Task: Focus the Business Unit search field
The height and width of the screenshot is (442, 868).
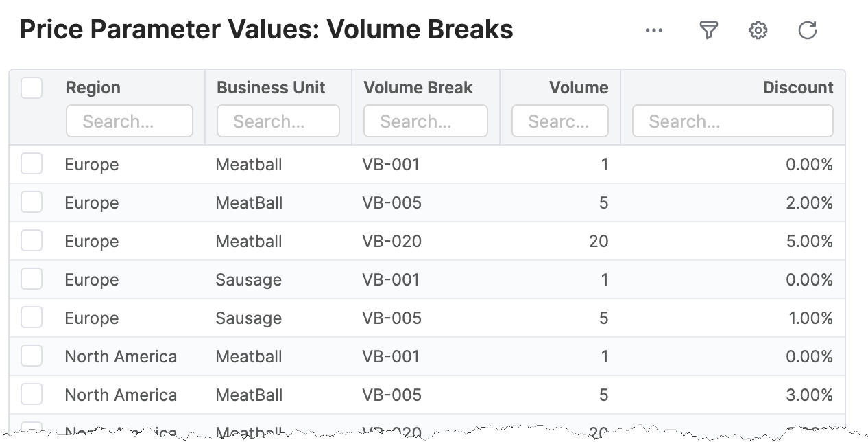Action: click(x=278, y=121)
